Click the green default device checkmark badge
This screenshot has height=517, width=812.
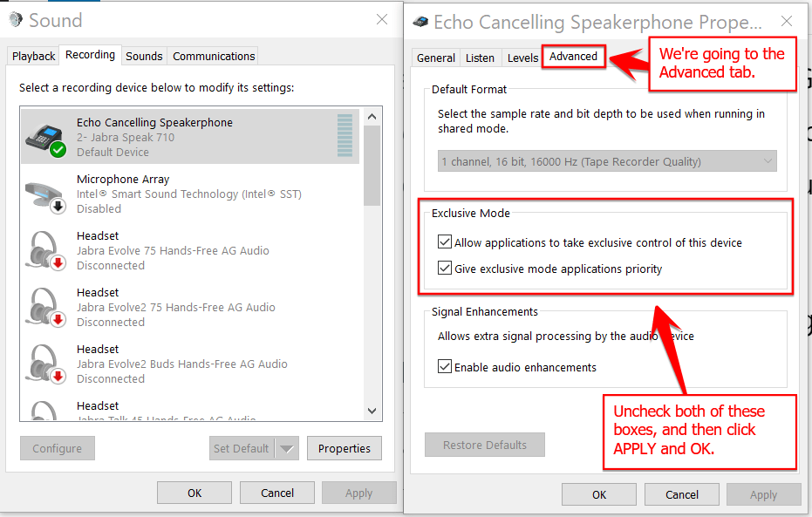[58, 150]
